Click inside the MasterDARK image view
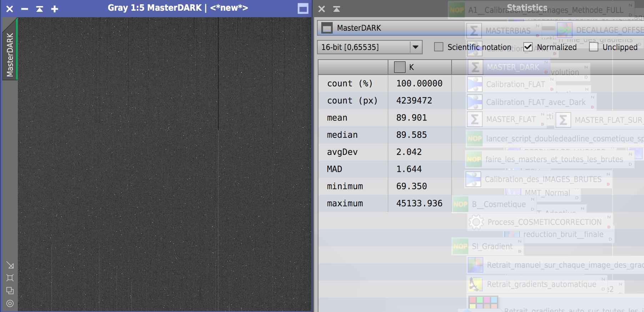Screen dimensions: 644x312 pyautogui.click(x=165, y=164)
